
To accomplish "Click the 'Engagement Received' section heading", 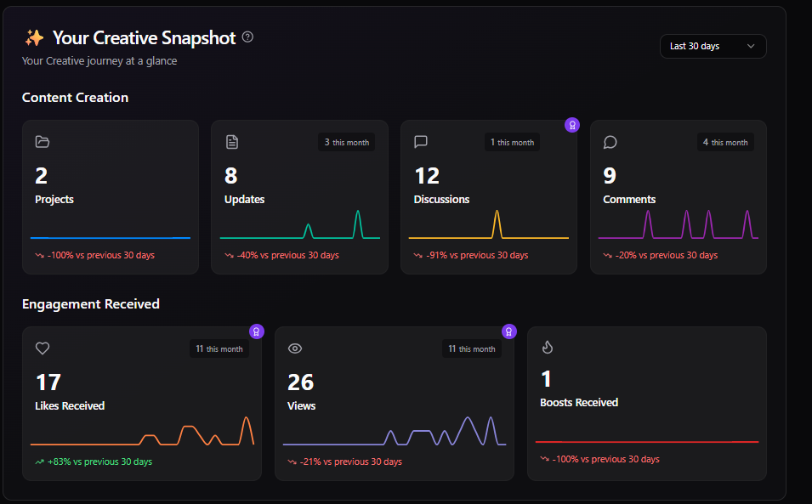I will click(91, 304).
